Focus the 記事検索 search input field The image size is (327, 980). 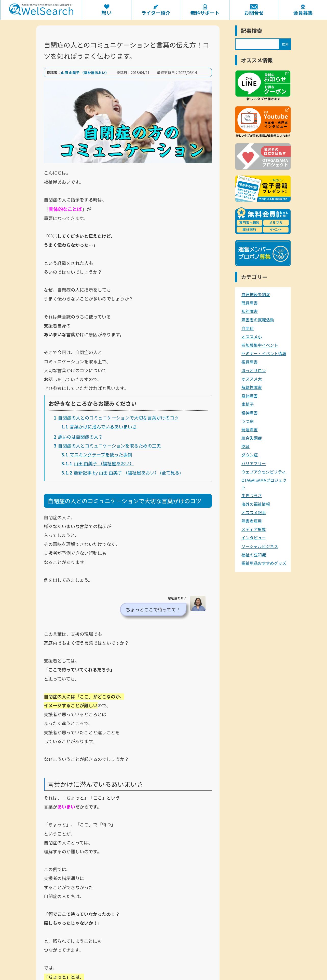(257, 44)
